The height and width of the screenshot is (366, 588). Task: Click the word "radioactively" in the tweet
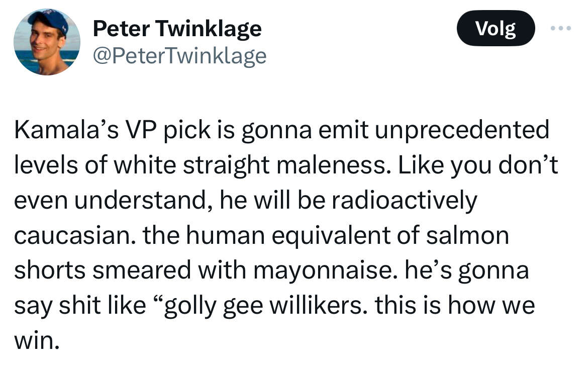(x=404, y=201)
